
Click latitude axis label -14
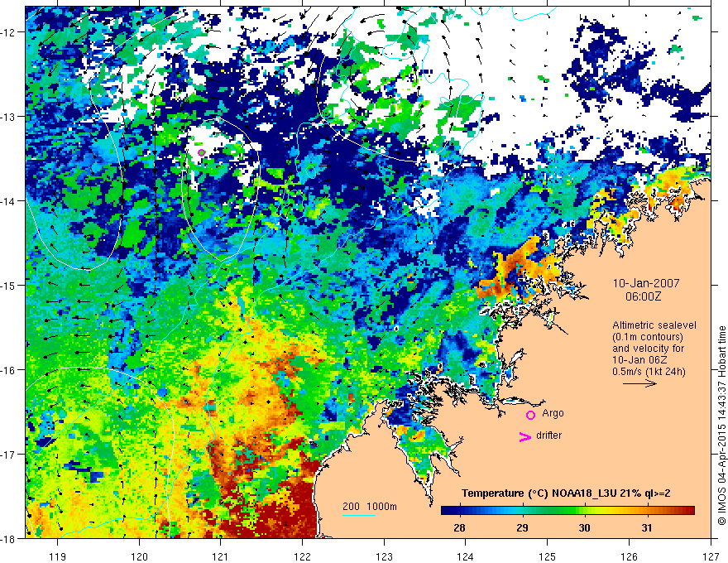point(9,201)
